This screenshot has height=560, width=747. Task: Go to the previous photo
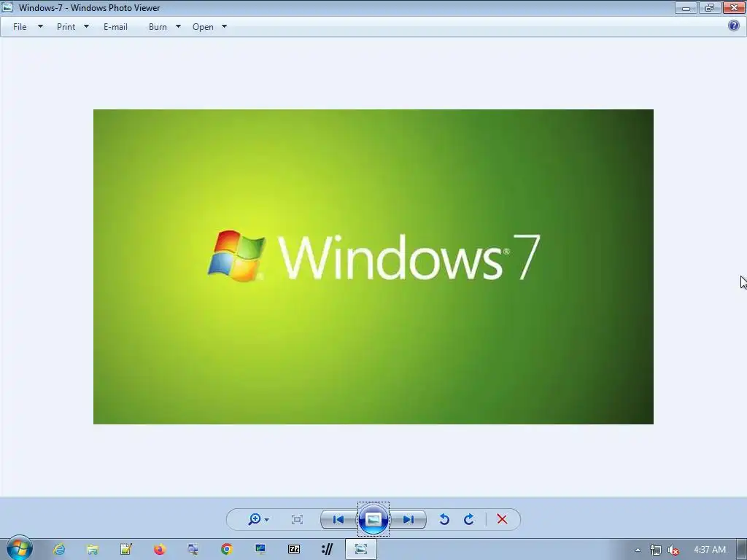pyautogui.click(x=338, y=519)
